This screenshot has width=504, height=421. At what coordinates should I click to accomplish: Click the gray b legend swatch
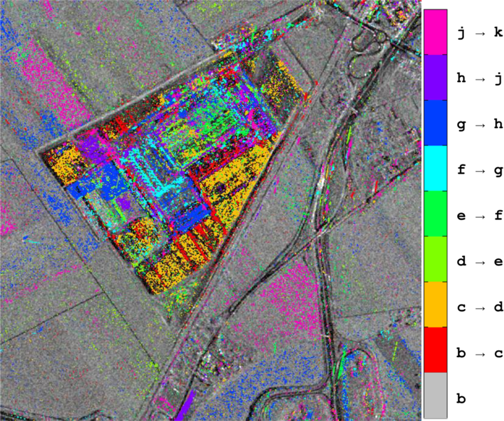436,395
